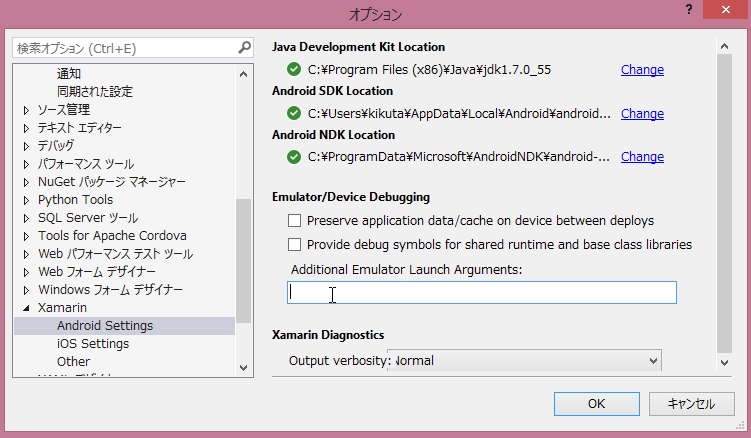Click Change link for Android NDK Location

pos(642,157)
